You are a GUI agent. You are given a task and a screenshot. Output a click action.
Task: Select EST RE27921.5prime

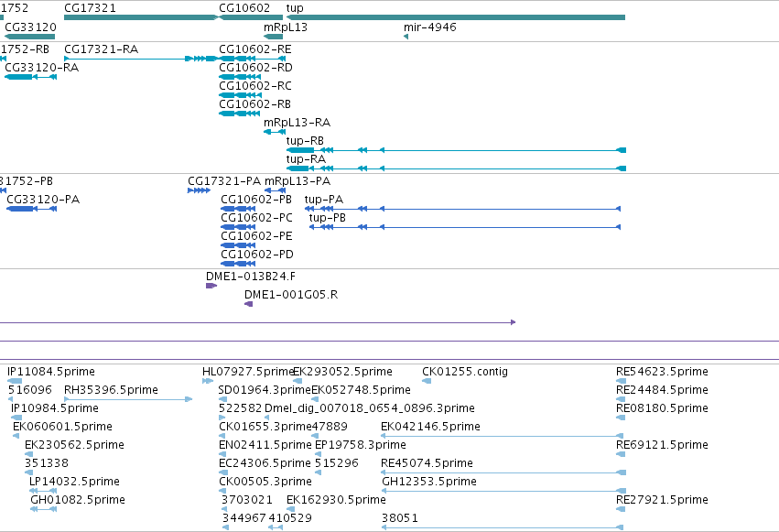621,510
